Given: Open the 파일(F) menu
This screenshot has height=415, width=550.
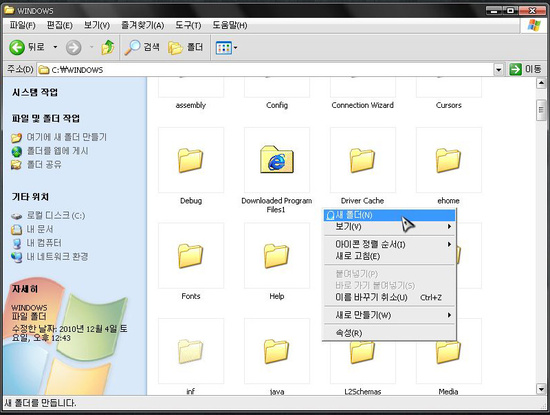Looking at the screenshot, I should tap(22, 25).
